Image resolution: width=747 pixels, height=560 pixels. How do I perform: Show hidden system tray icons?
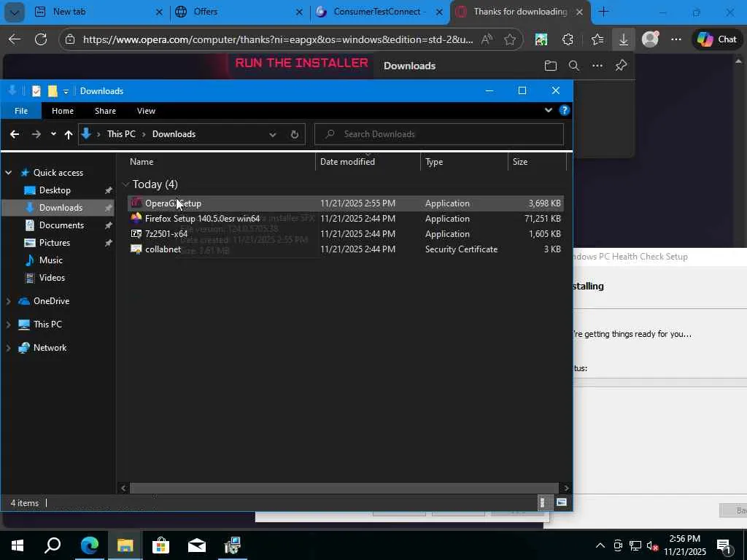pos(600,545)
